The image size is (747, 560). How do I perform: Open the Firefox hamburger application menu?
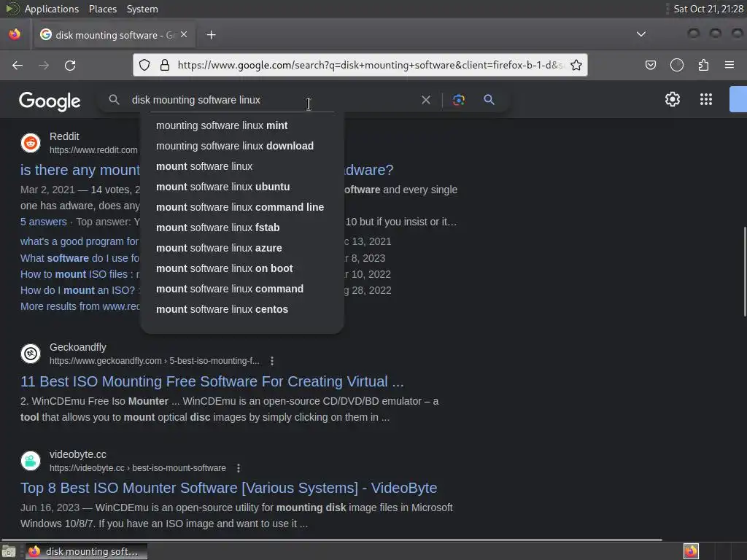(x=729, y=65)
